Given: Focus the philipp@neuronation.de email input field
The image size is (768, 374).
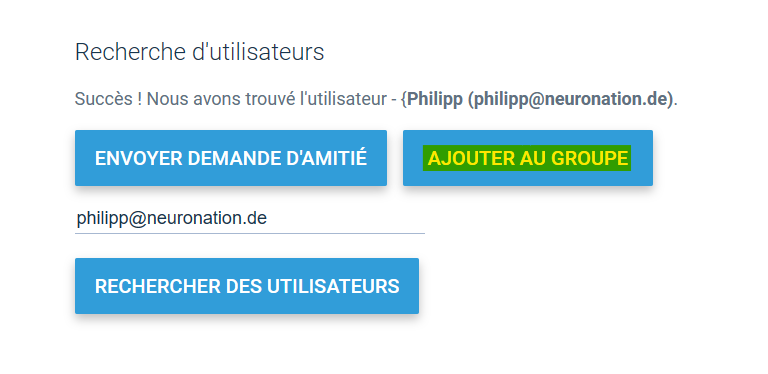Looking at the screenshot, I should point(250,218).
